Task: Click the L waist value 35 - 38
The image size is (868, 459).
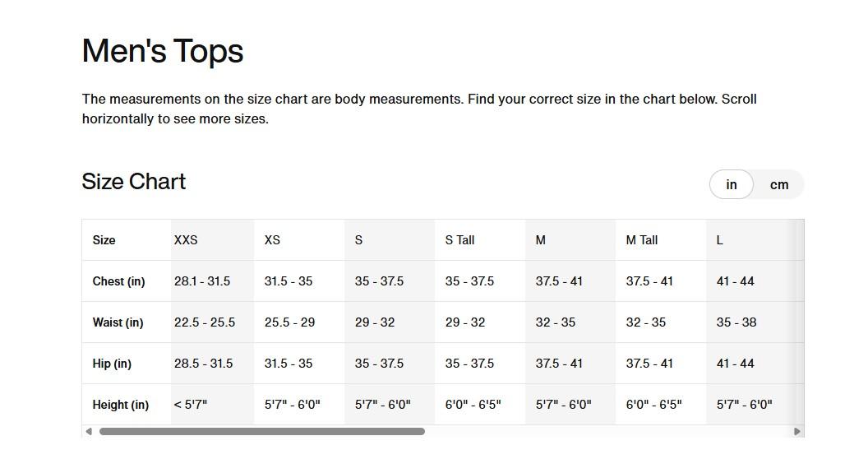Action: tap(736, 322)
